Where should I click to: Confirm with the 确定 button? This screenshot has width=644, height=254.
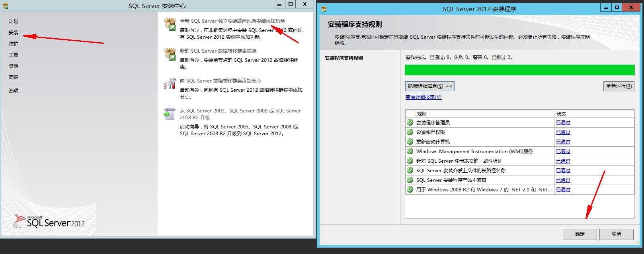pos(580,234)
